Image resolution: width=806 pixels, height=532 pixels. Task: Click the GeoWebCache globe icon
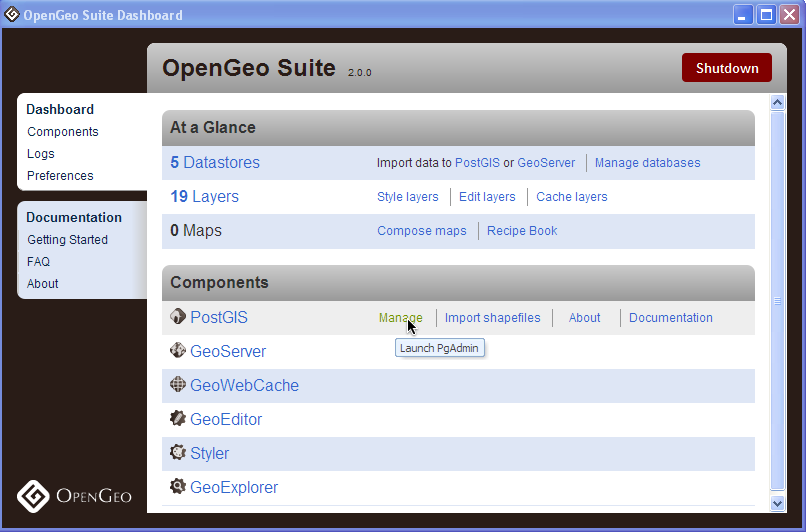click(x=178, y=384)
